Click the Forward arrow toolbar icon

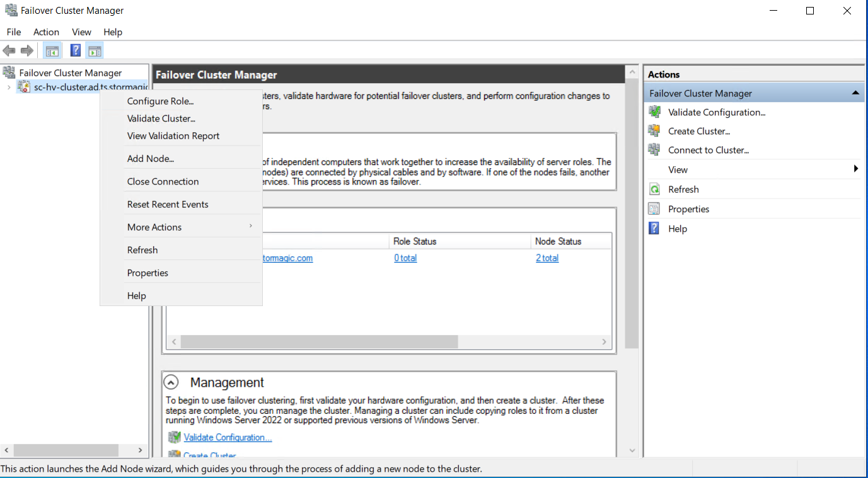(26, 50)
